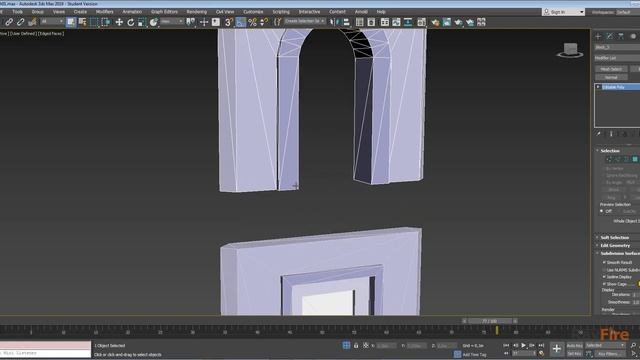Select Preview Selection Off radio button

pos(602,211)
